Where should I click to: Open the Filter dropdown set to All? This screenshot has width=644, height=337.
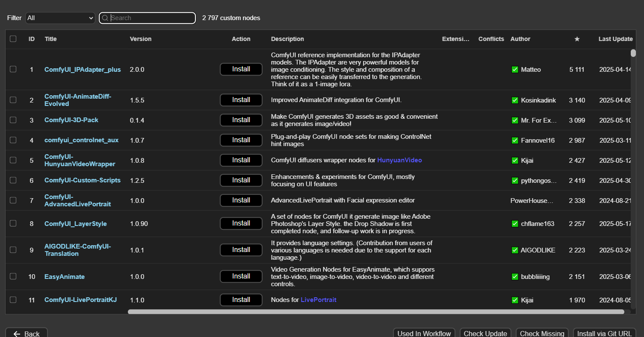coord(60,18)
